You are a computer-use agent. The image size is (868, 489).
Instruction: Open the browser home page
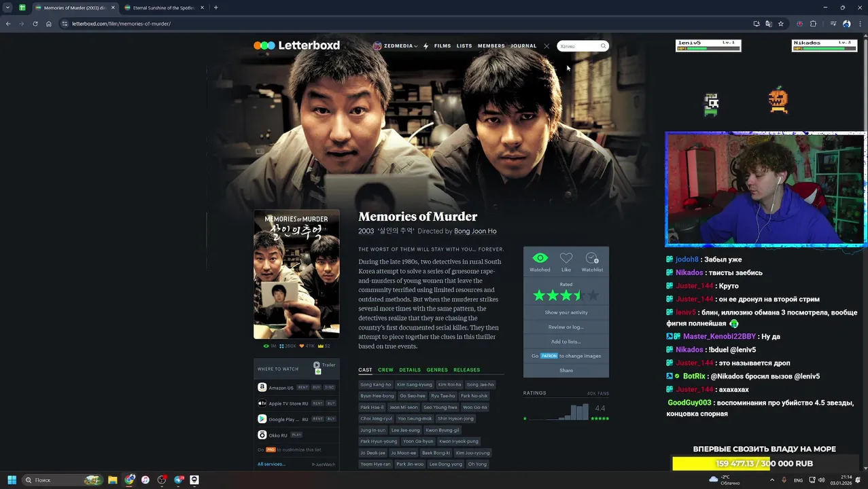click(49, 24)
